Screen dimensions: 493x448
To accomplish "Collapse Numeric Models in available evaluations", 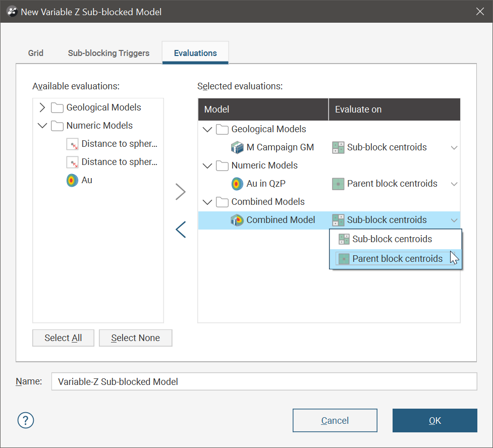I will [42, 126].
